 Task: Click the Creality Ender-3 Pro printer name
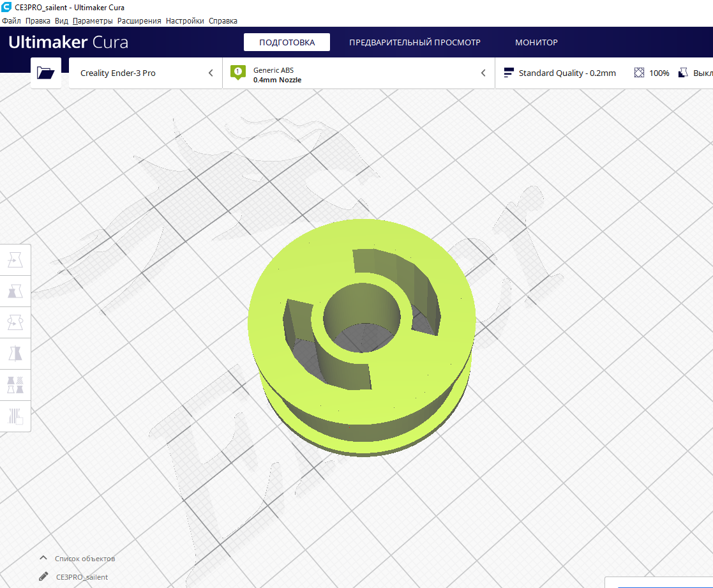click(x=118, y=73)
